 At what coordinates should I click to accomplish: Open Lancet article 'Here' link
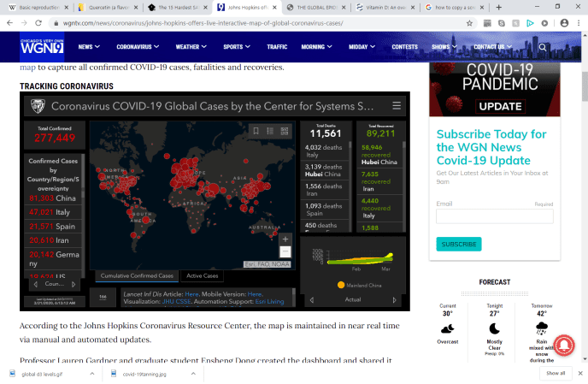[x=191, y=294]
